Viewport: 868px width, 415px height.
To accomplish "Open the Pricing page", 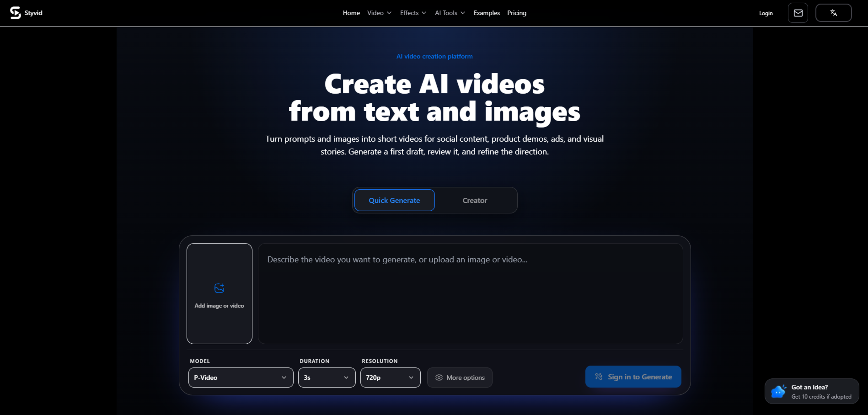I will 517,13.
